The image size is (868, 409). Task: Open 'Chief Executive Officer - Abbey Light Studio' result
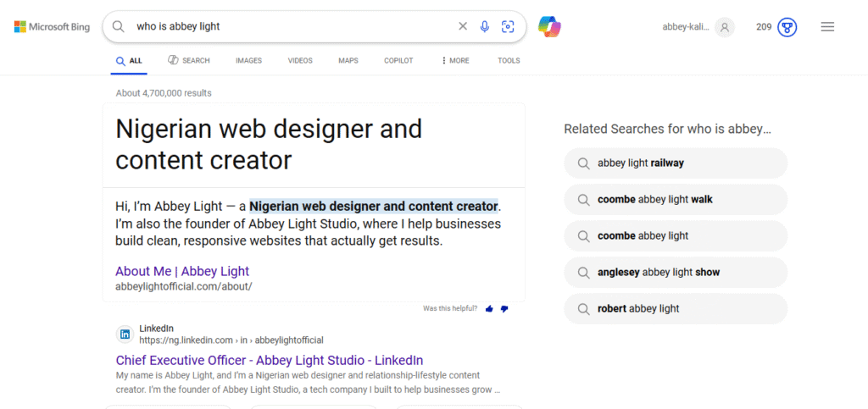pyautogui.click(x=270, y=361)
